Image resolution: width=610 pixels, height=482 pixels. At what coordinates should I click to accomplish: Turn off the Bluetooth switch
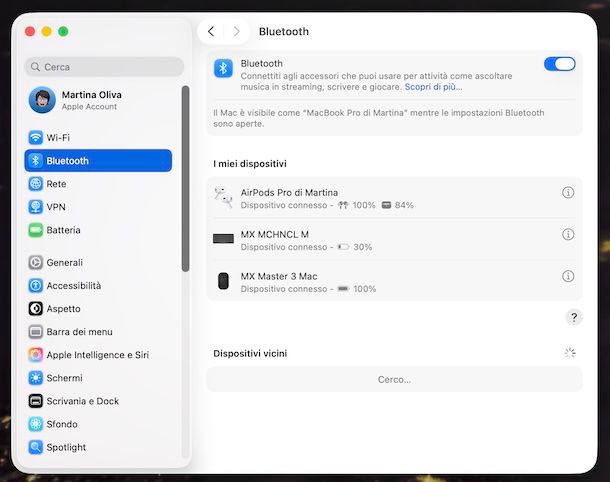click(x=559, y=64)
